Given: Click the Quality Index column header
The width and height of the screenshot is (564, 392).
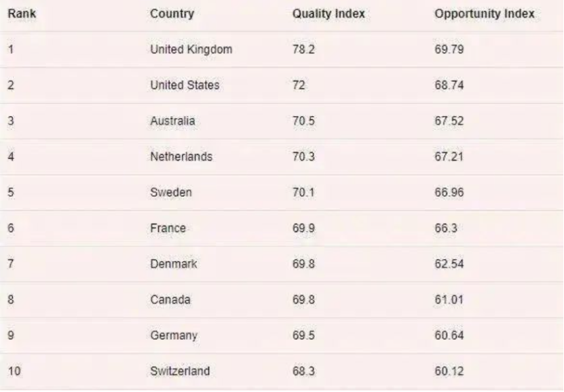Looking at the screenshot, I should click(x=328, y=14).
